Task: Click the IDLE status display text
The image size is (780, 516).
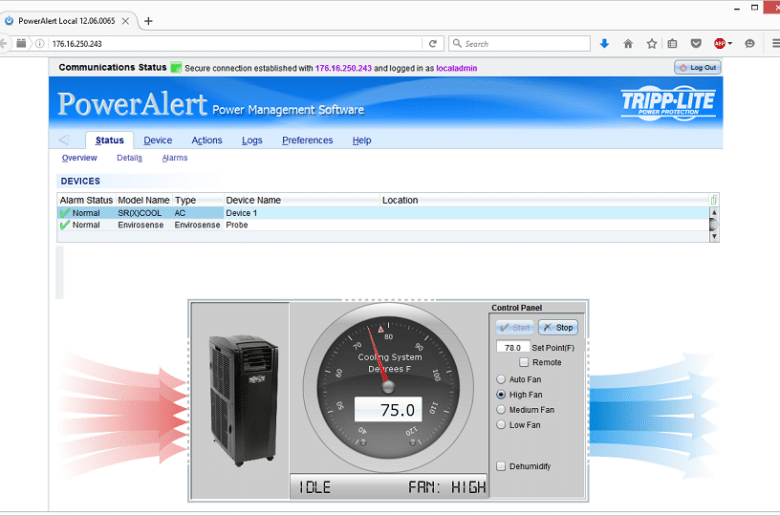Action: [x=314, y=487]
